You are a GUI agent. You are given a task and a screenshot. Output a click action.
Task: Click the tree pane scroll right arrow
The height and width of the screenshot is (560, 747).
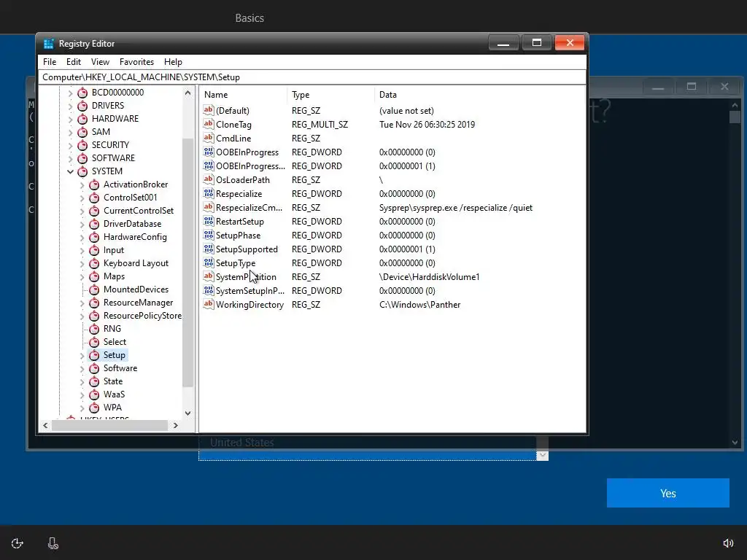coord(176,425)
